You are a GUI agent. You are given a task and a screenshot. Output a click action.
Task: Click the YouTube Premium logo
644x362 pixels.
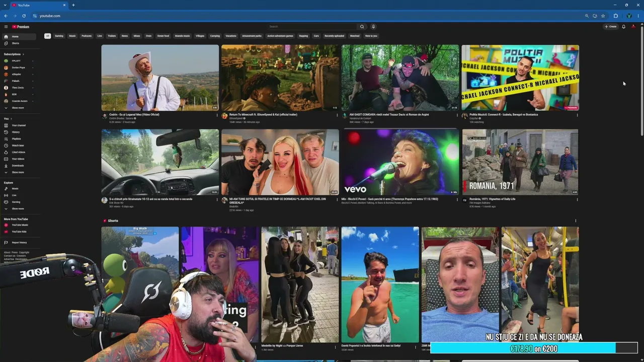point(21,27)
